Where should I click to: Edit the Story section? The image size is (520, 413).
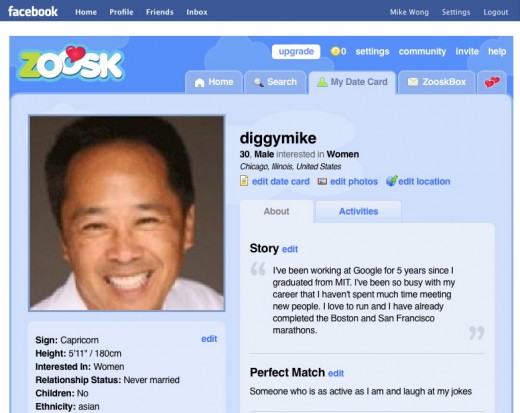(x=290, y=249)
